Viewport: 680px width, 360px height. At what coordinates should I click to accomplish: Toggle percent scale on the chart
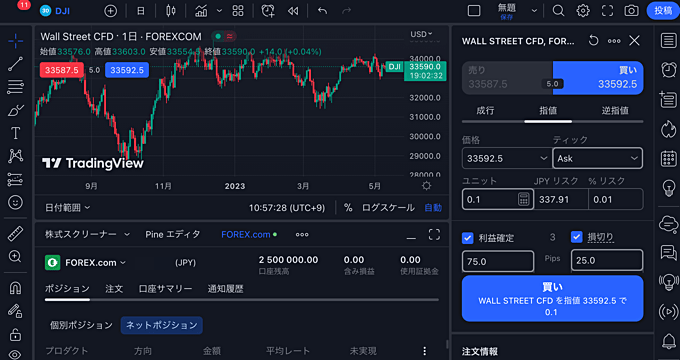pos(348,208)
